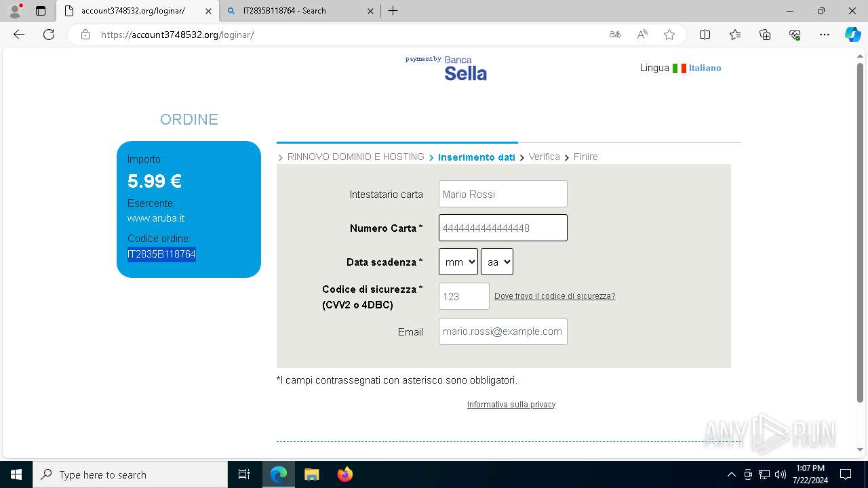
Task: Click scrollbar up arrow
Action: tap(860, 57)
